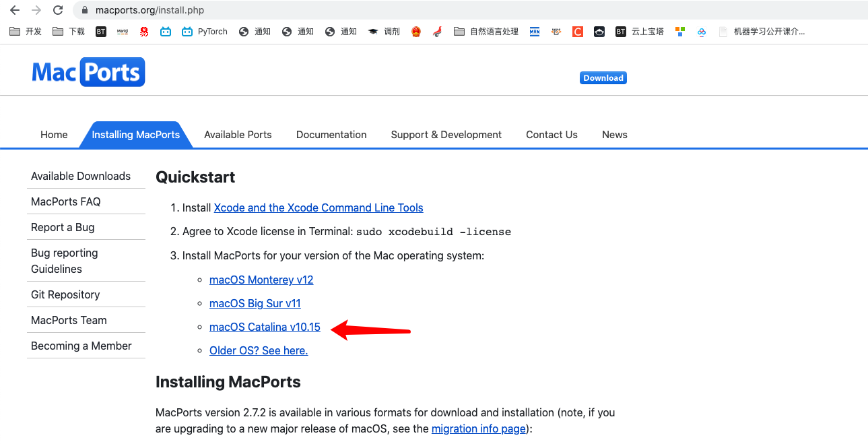The width and height of the screenshot is (868, 446).
Task: Click the orange robot-face bookmark icon
Action: (x=556, y=32)
